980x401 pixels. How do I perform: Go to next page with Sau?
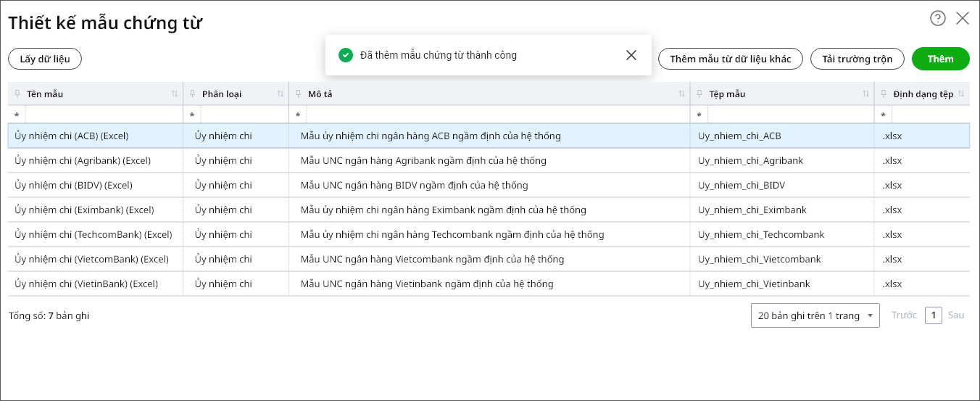click(956, 315)
